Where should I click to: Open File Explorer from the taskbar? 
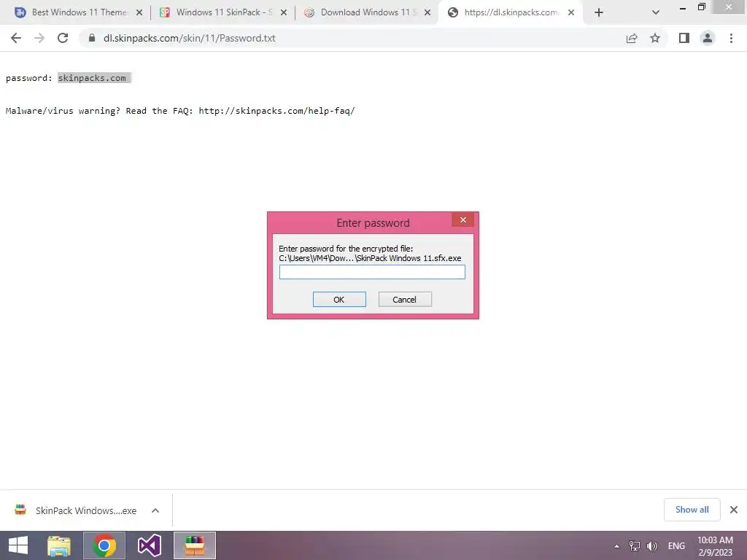[59, 545]
